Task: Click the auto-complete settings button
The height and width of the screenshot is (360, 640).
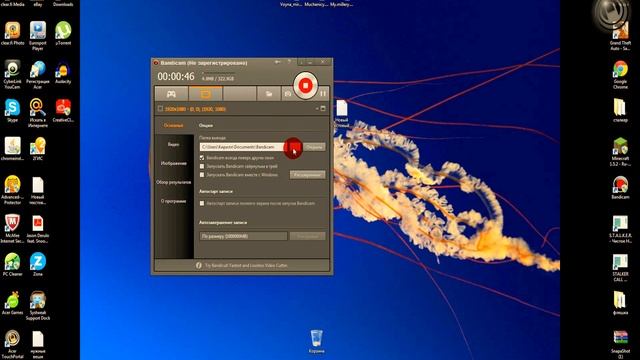Action: (x=307, y=236)
